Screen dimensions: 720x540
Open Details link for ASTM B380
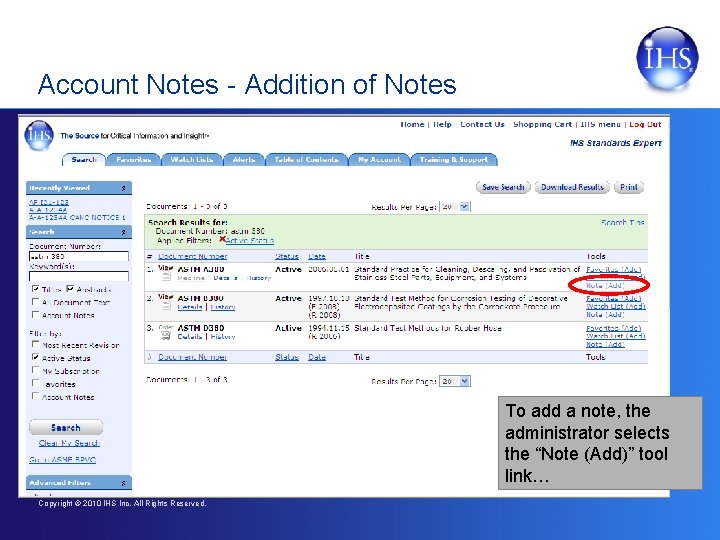[x=190, y=307]
